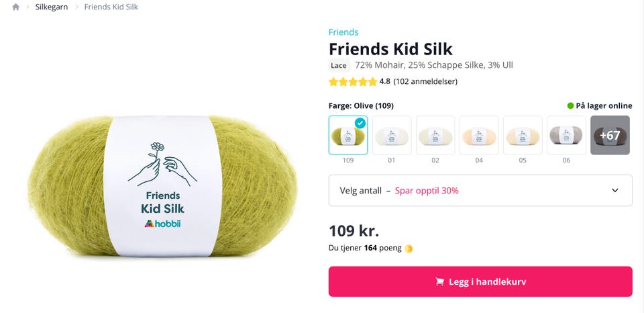Image resolution: width=644 pixels, height=313 pixels.
Task: Show +67 more colors
Action: [x=610, y=135]
